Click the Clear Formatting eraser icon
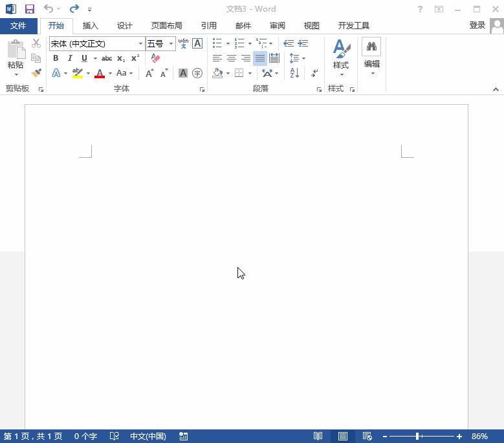The height and width of the screenshot is (443, 504). point(155,58)
